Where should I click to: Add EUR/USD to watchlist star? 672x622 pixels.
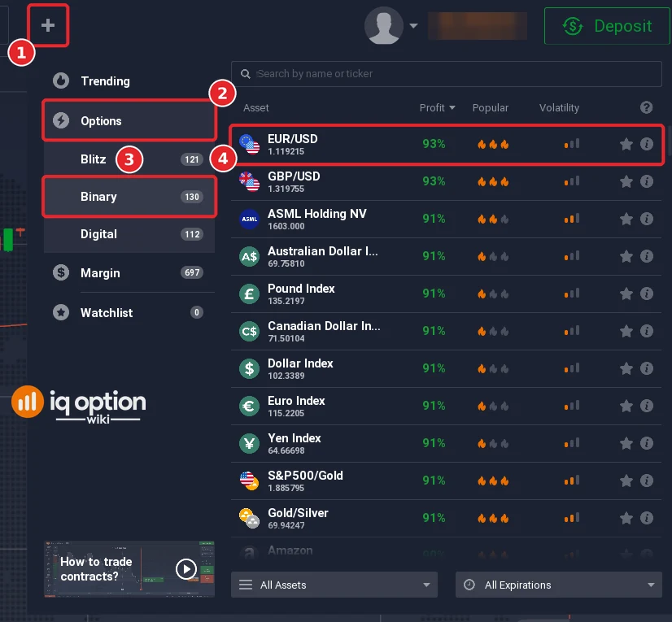click(626, 145)
